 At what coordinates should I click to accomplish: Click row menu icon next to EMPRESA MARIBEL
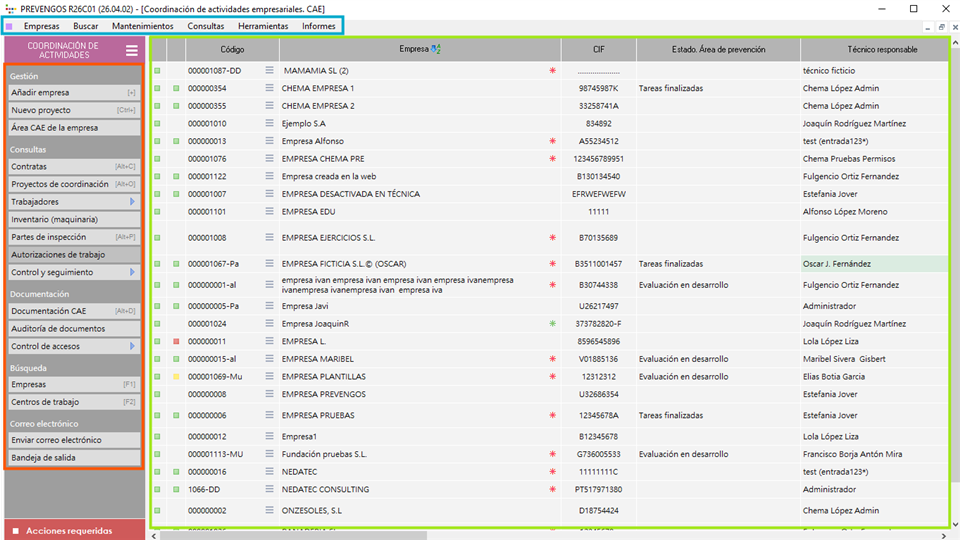tap(268, 359)
